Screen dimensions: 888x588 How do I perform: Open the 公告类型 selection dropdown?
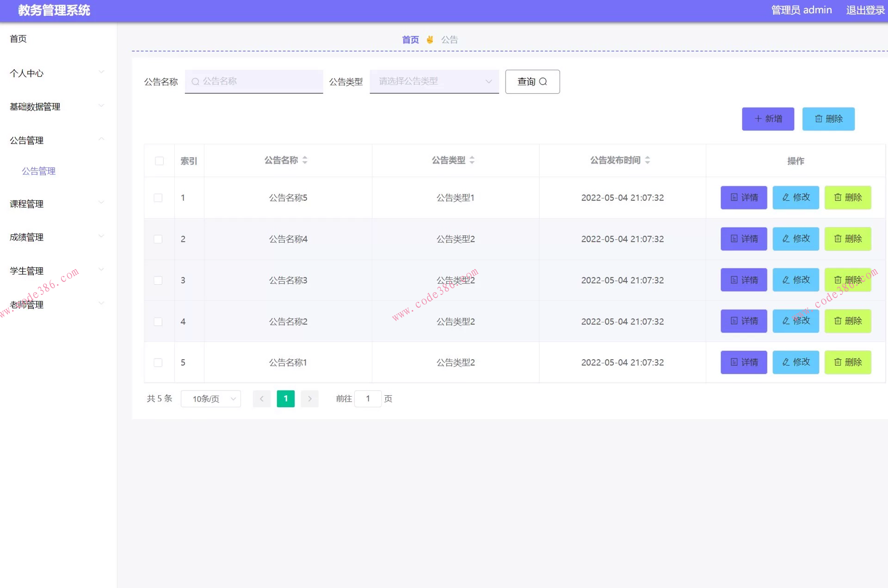433,81
